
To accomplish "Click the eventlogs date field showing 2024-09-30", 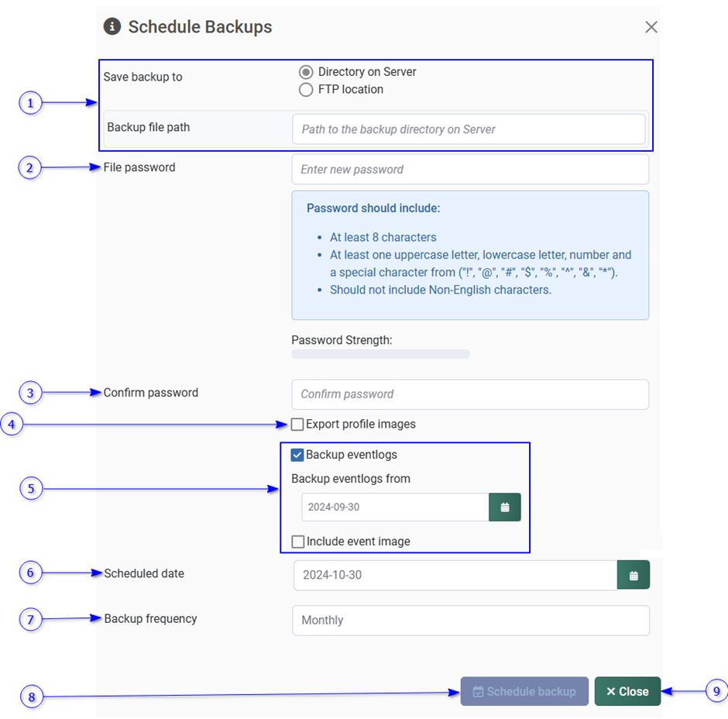I will (x=395, y=507).
